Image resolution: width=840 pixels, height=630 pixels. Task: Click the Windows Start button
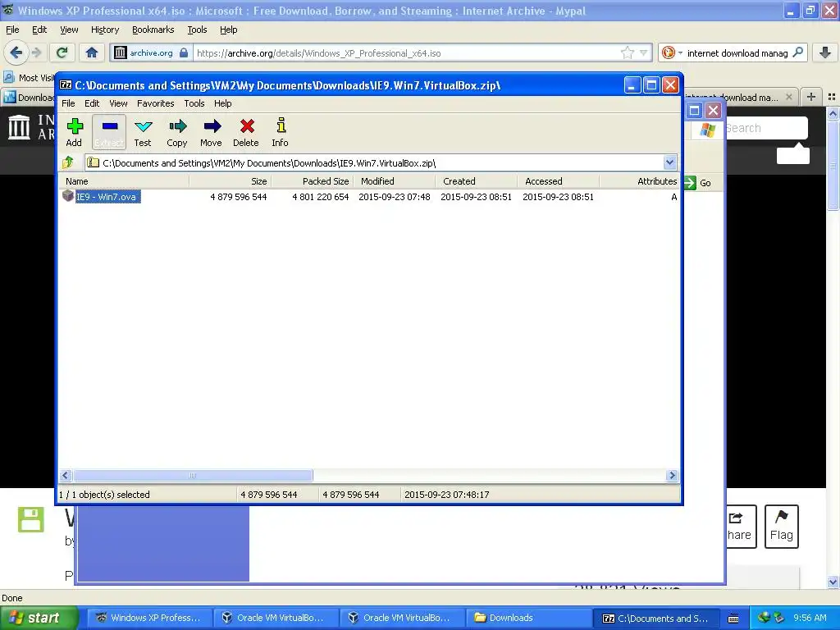39,618
